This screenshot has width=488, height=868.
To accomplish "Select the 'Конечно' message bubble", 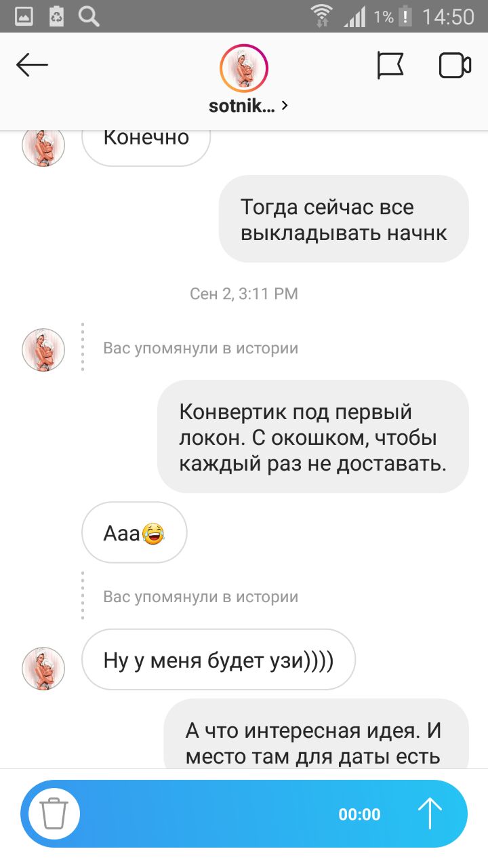I will tap(146, 144).
